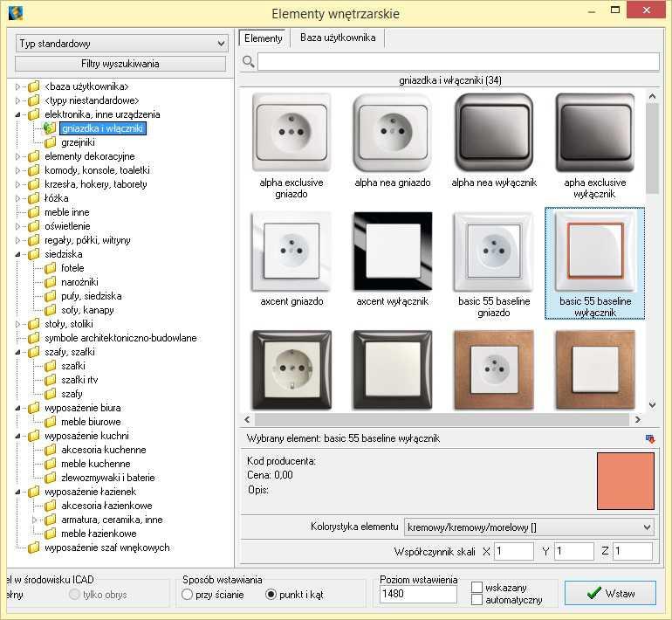Click the horizontal scrollbar left arrow
Image resolution: width=672 pixels, height=620 pixels.
(x=247, y=420)
